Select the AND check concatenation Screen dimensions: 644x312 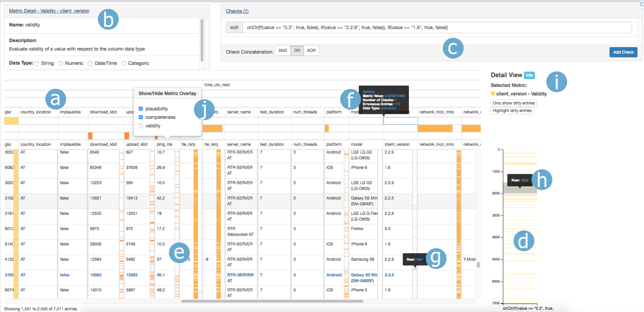pos(283,50)
